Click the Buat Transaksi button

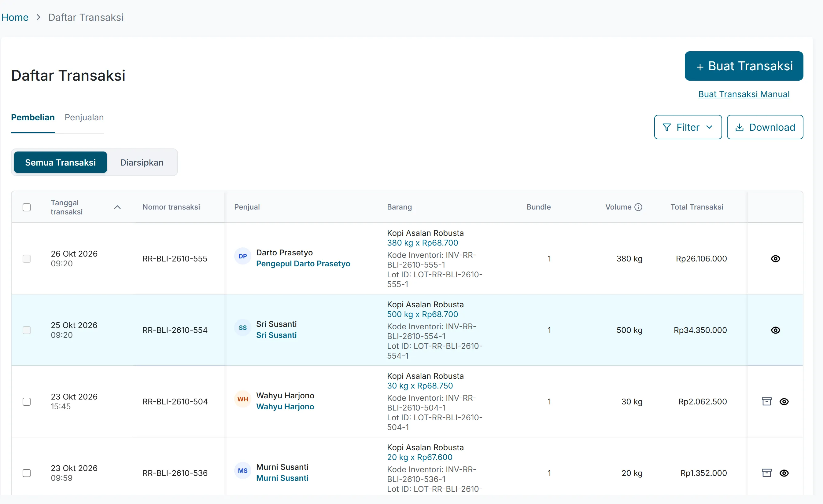tap(744, 66)
